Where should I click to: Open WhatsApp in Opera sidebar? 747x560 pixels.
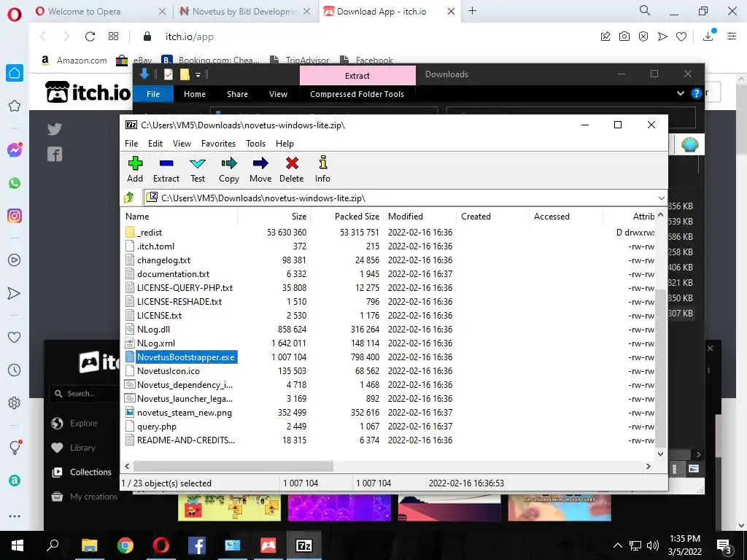point(15,183)
